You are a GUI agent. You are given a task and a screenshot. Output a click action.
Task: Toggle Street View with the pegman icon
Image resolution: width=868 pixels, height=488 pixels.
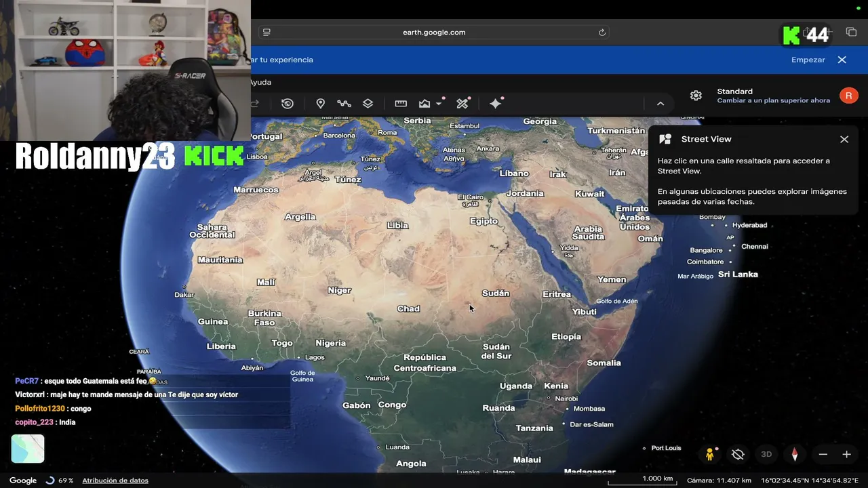click(710, 454)
